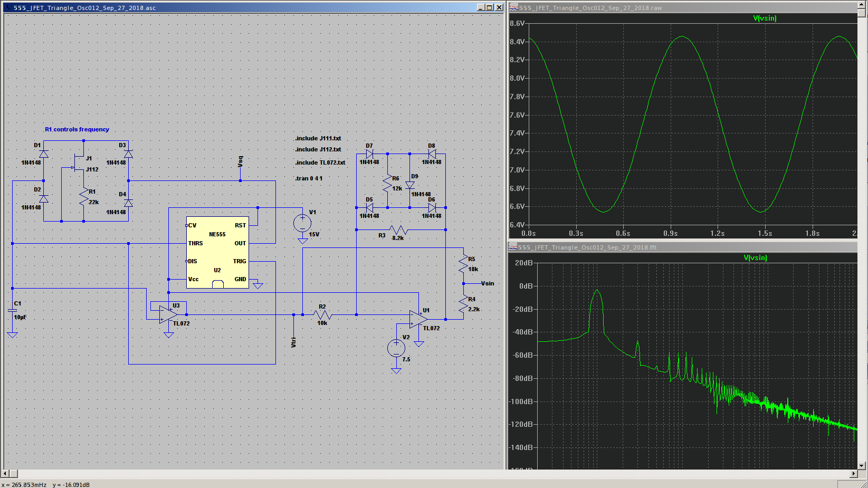This screenshot has height=488, width=868.
Task: Click the D9 diode symbol
Action: 410,185
